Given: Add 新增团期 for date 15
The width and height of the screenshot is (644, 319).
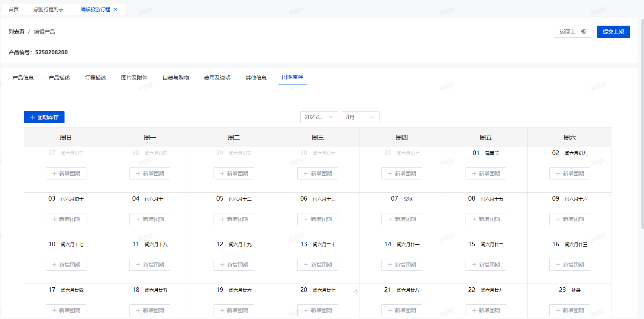Looking at the screenshot, I should point(486,265).
